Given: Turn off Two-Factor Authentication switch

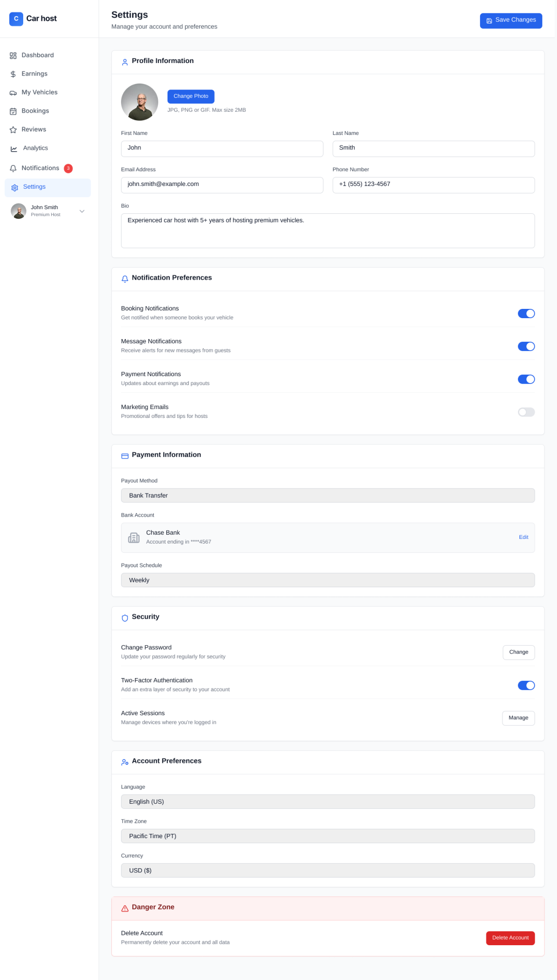Looking at the screenshot, I should point(526,685).
